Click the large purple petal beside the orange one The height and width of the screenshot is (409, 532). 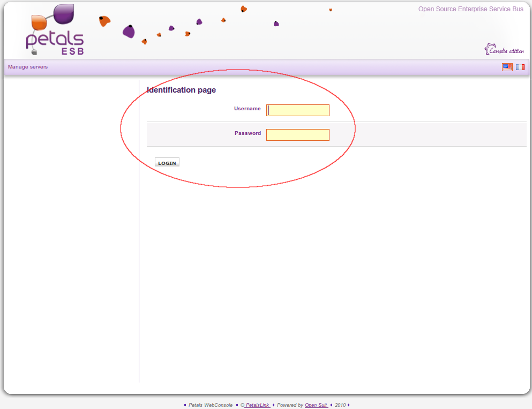click(x=129, y=32)
